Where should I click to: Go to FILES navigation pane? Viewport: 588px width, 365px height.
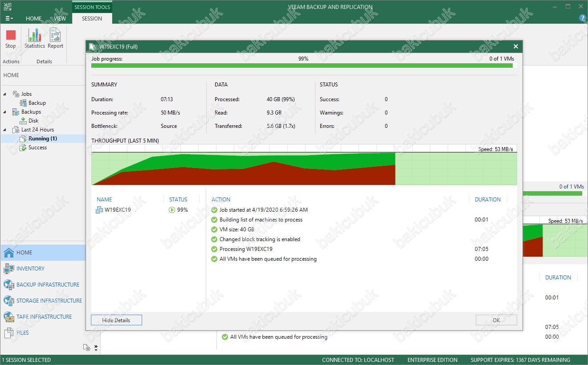(x=43, y=333)
